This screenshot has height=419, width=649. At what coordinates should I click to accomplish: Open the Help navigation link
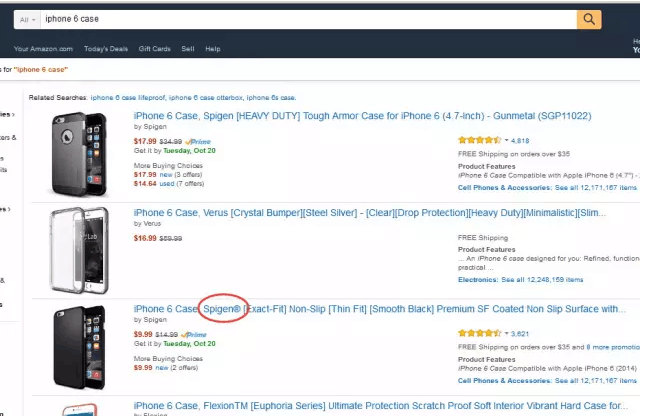(x=213, y=49)
